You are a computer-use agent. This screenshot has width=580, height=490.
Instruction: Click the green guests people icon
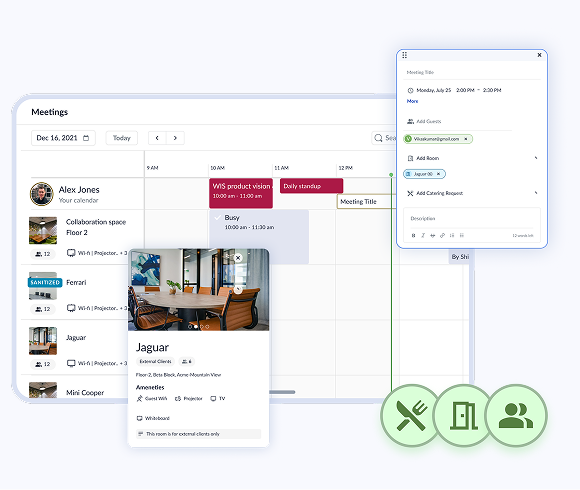(516, 415)
